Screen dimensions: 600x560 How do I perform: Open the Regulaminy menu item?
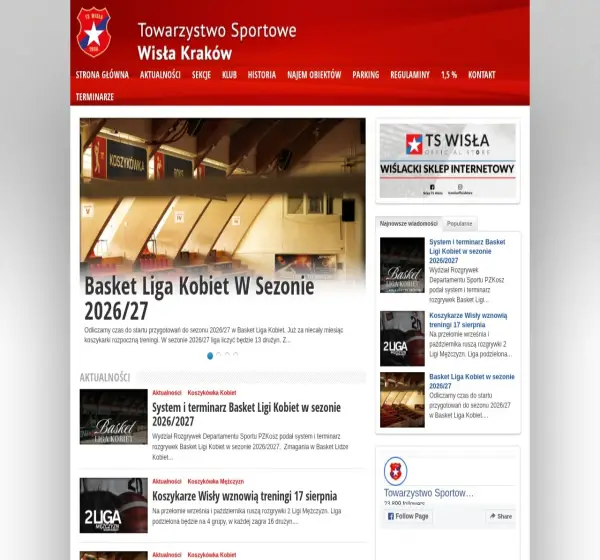tap(410, 75)
